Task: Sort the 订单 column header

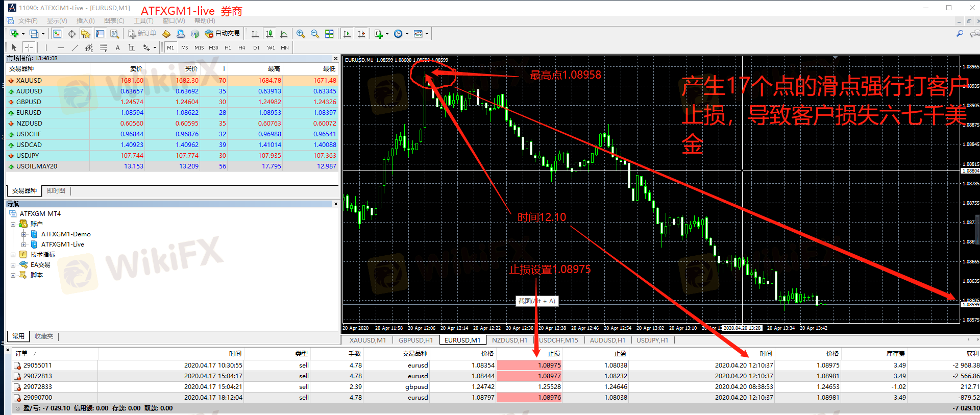Action: point(55,353)
